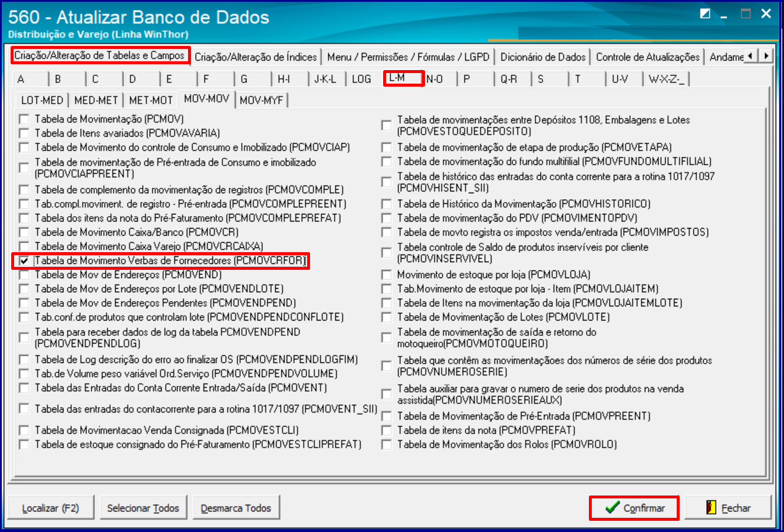784x532 pixels.
Task: Enable the PCMOVROLO checkbox
Action: click(386, 444)
